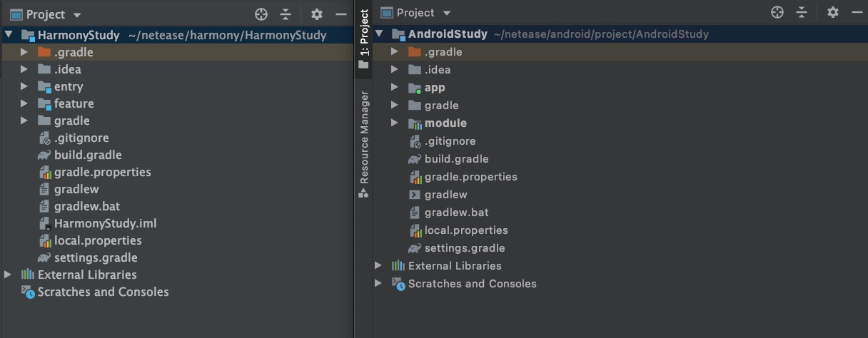Click collapse-all icon in AndroidStudy panel

[x=802, y=12]
